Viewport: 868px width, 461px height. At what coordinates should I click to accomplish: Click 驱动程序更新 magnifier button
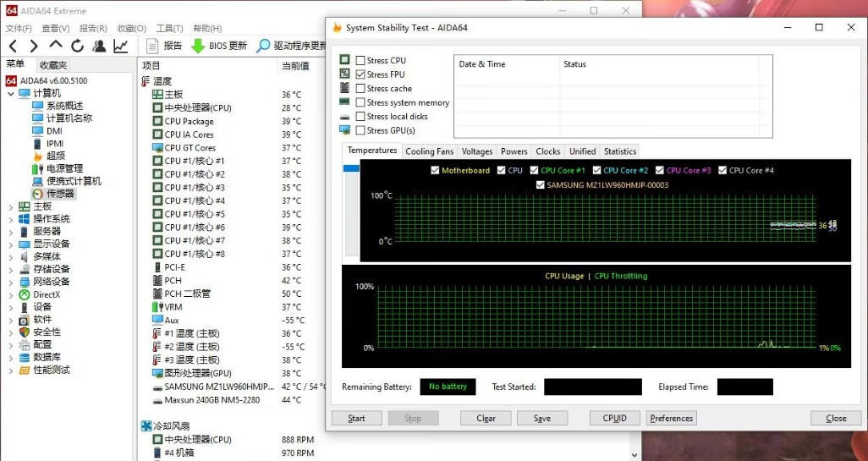click(291, 46)
